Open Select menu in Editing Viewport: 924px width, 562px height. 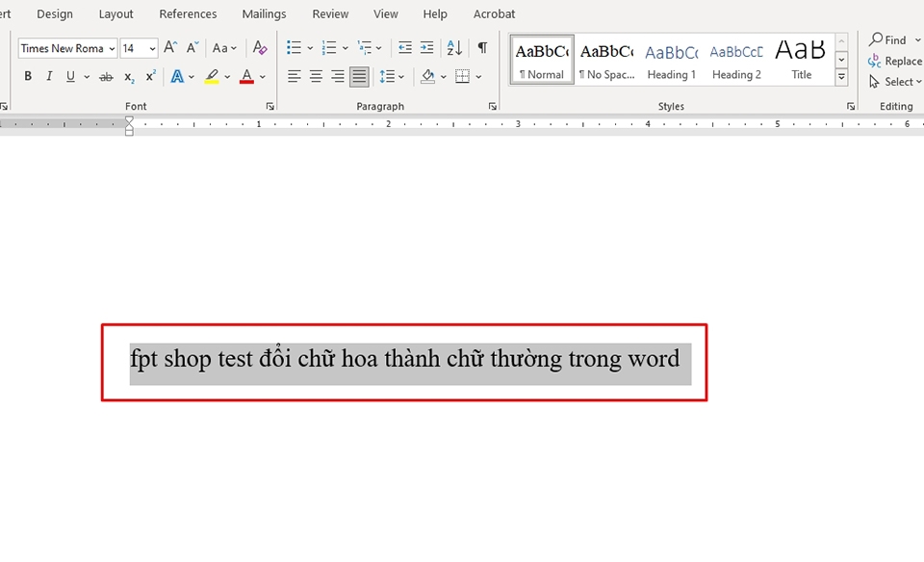894,82
